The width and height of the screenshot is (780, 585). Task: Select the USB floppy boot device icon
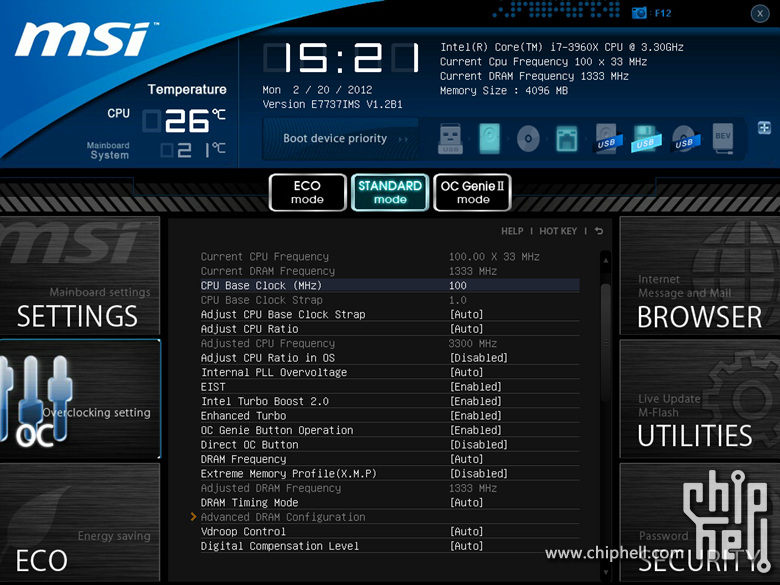pyautogui.click(x=646, y=139)
